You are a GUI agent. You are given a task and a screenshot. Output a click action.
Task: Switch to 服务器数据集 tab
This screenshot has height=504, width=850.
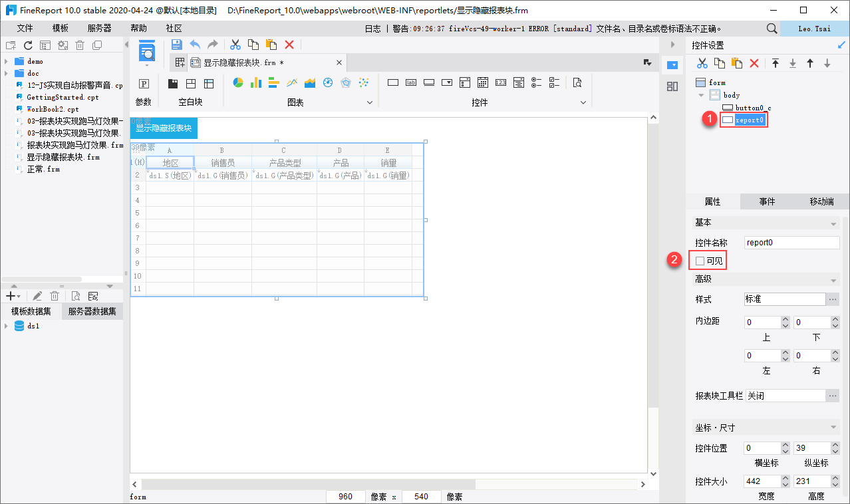pos(92,311)
